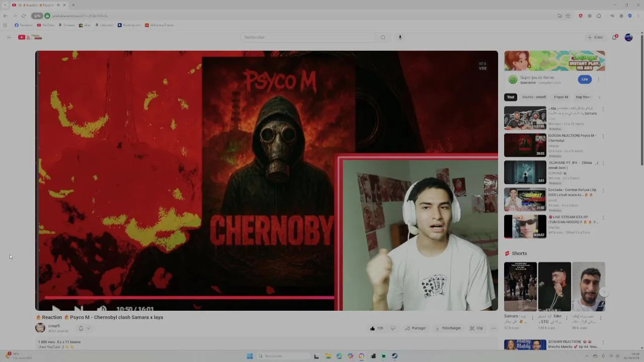Bookmark this page with the star
Image resolution: width=644 pixels, height=362 pixels.
pyautogui.click(x=568, y=16)
